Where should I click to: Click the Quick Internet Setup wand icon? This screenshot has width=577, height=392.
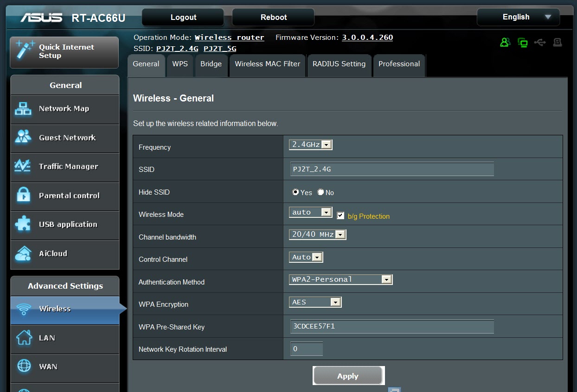click(24, 51)
